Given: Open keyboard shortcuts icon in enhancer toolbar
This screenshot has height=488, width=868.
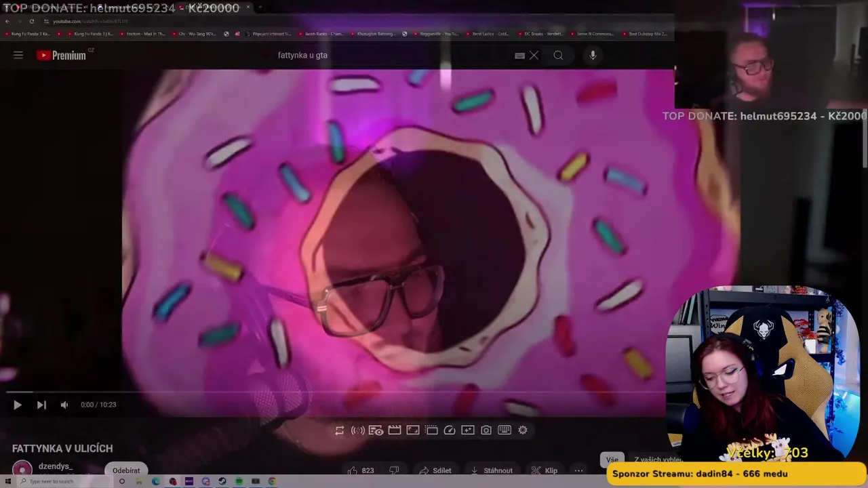Looking at the screenshot, I should [x=505, y=430].
